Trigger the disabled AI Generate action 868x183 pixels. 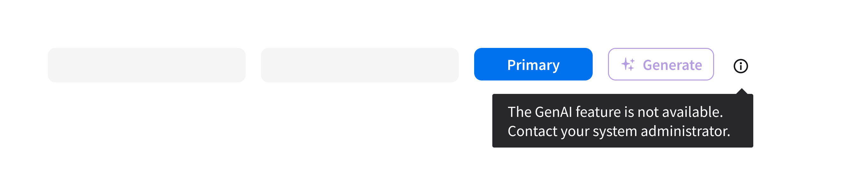tap(661, 64)
